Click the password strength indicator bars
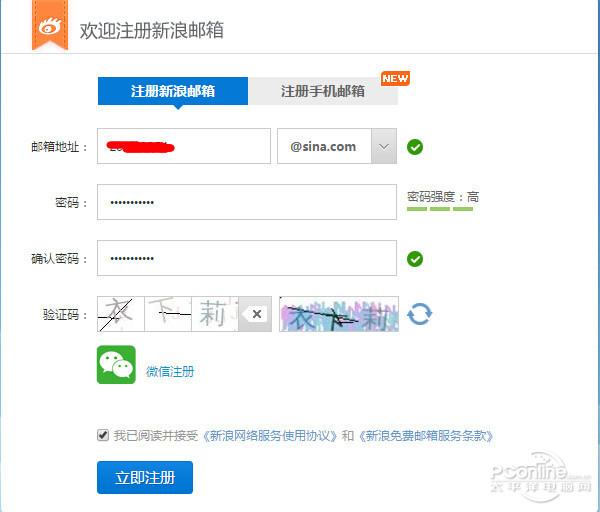This screenshot has width=600, height=512. 440,209
